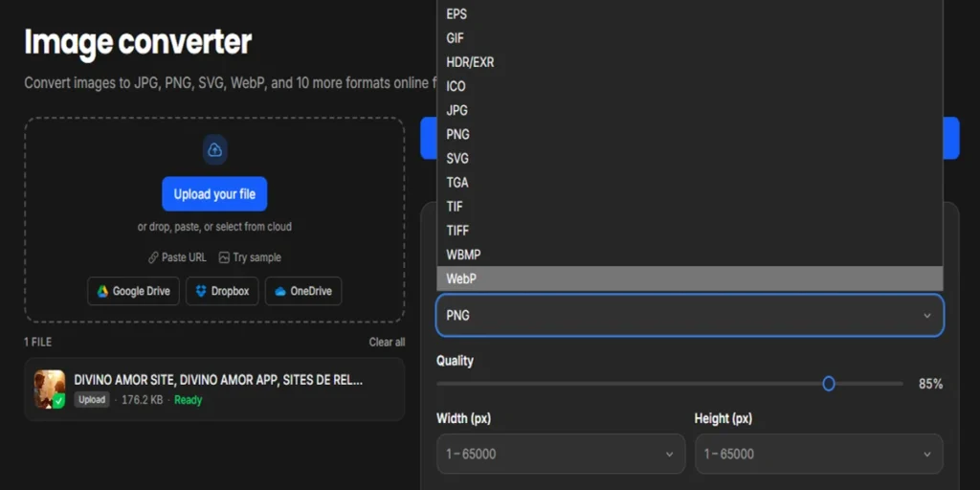Viewport: 980px width, 490px height.
Task: Click Paste URL link
Action: [x=177, y=257]
